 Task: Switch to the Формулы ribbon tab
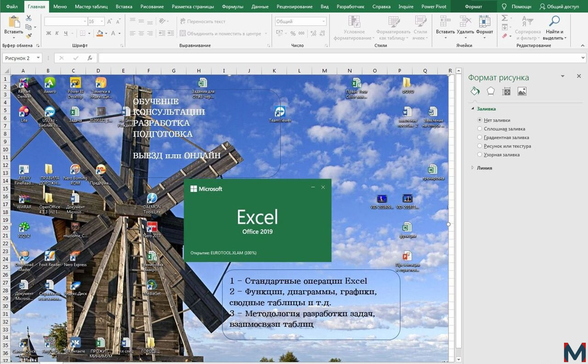232,6
